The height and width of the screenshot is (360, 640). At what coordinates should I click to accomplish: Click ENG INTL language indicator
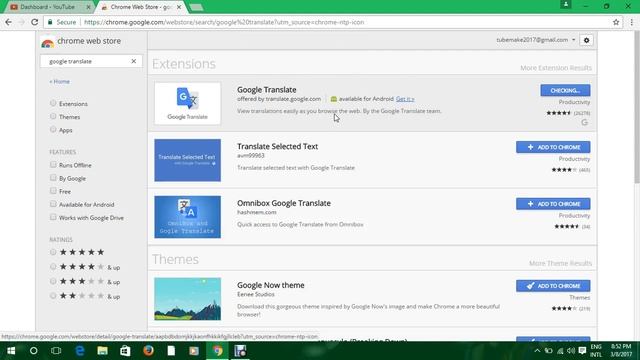[596, 351]
